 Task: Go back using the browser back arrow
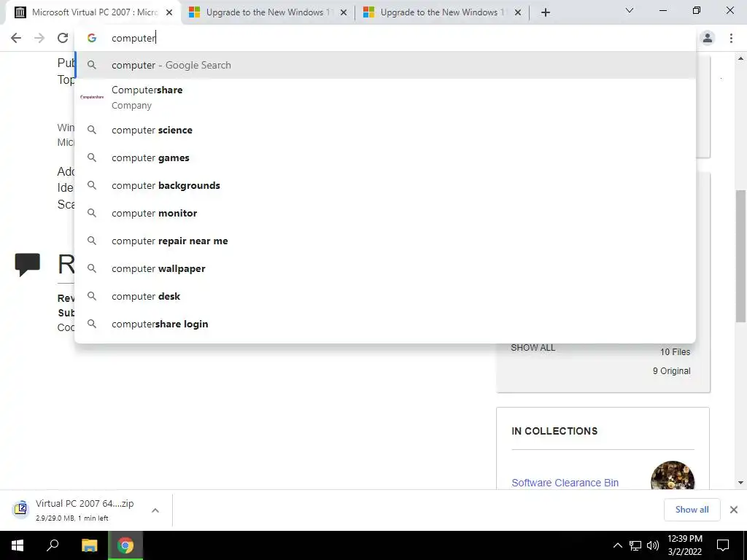(16, 38)
